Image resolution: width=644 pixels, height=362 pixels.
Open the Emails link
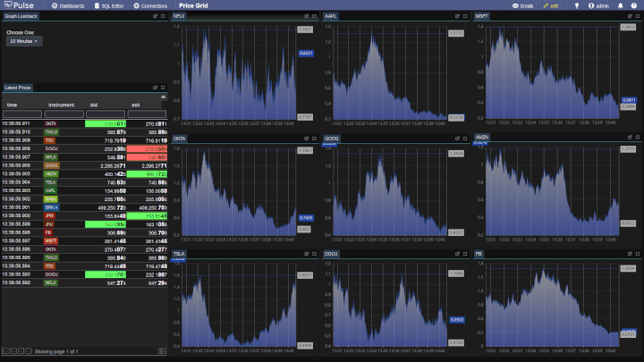[x=521, y=5]
